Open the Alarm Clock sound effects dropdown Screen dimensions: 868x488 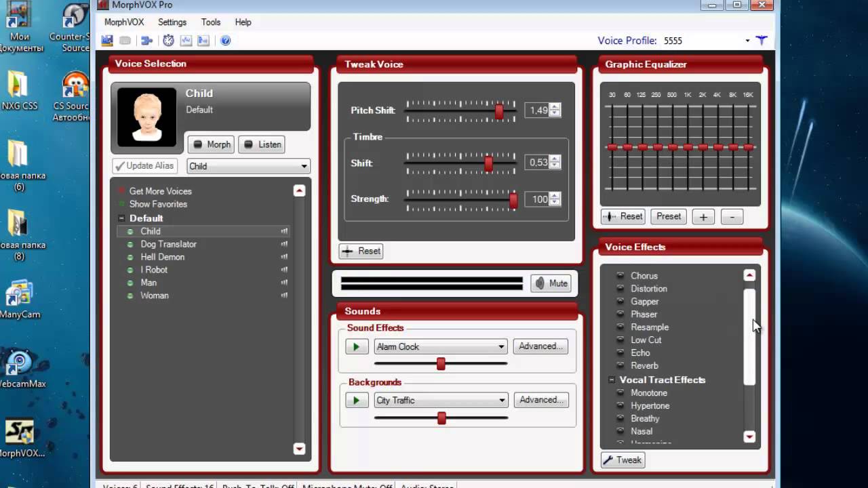coord(501,347)
